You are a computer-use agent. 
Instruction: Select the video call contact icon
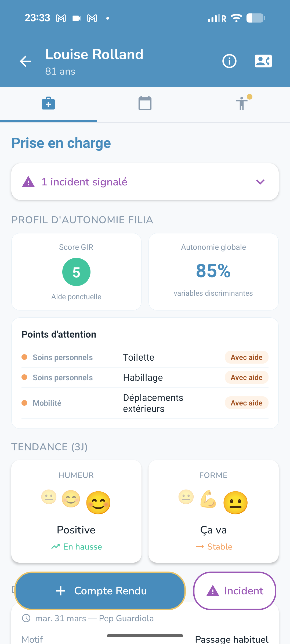click(263, 61)
